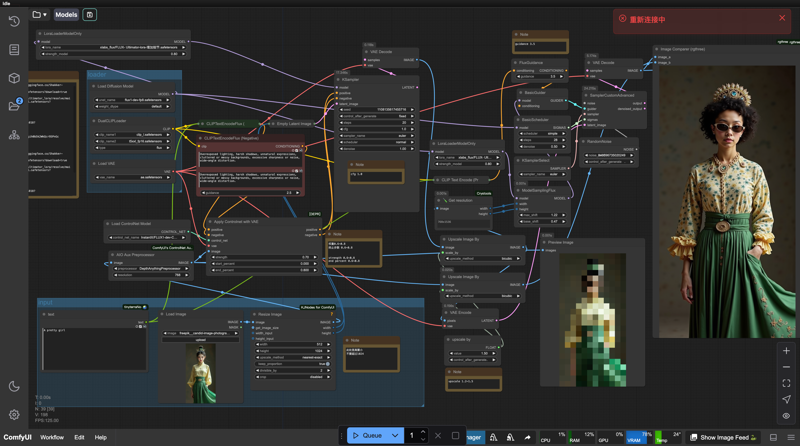Click the GPU Temp monitor bar
Image resolution: width=800 pixels, height=446 pixels.
point(668,437)
